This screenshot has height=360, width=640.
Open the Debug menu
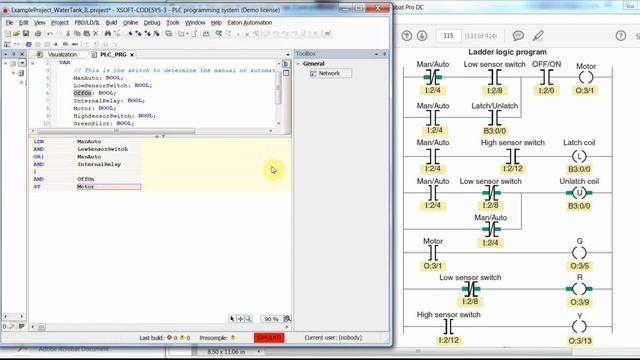coord(152,22)
